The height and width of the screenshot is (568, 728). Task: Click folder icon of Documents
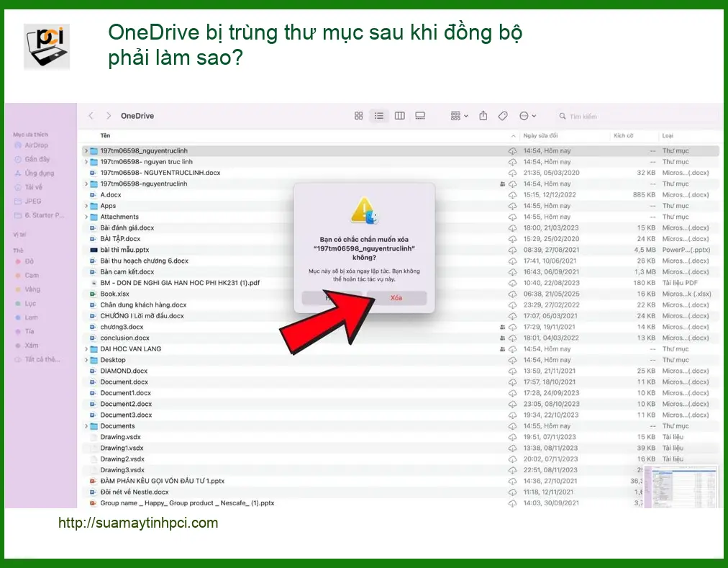(94, 426)
